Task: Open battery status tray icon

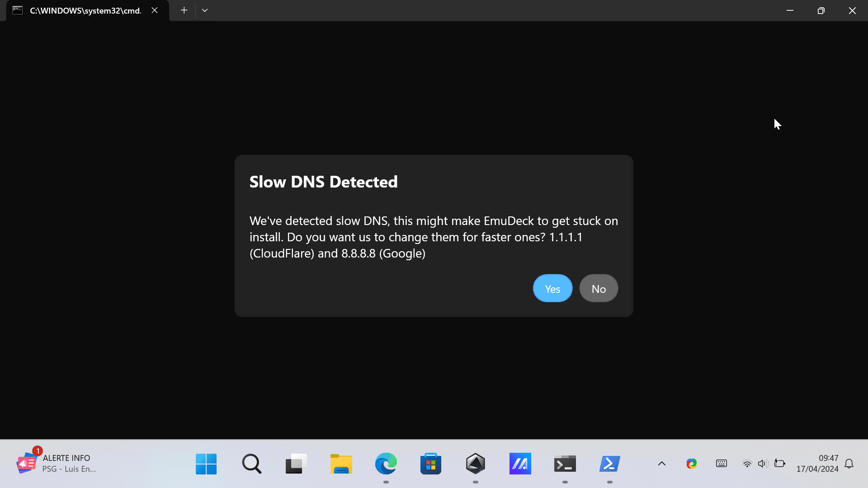Action: [x=779, y=464]
